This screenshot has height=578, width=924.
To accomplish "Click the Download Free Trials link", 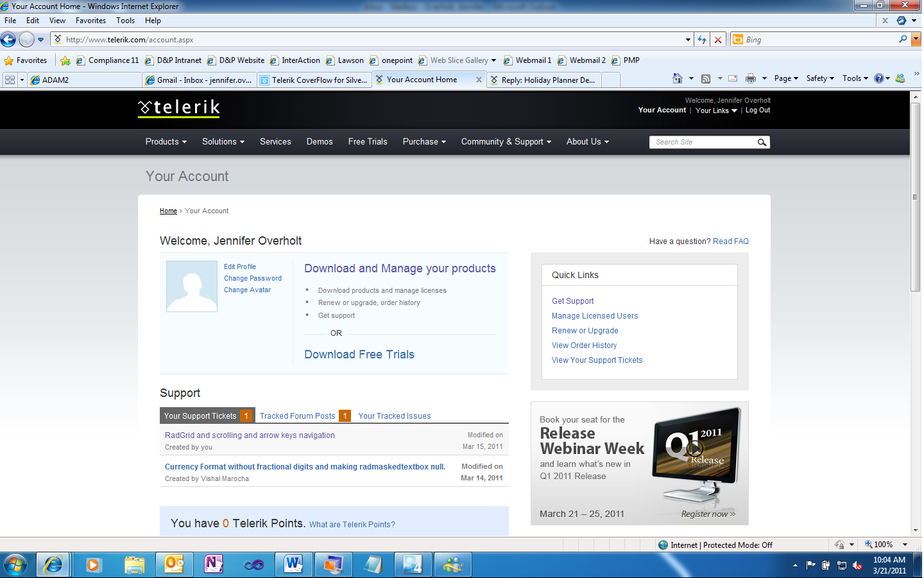I will coord(359,355).
